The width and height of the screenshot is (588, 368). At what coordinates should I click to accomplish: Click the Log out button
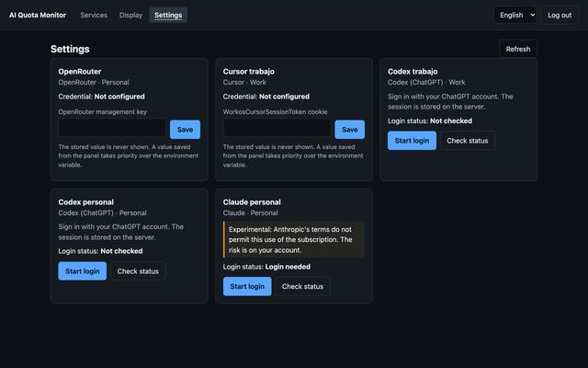[x=560, y=15]
